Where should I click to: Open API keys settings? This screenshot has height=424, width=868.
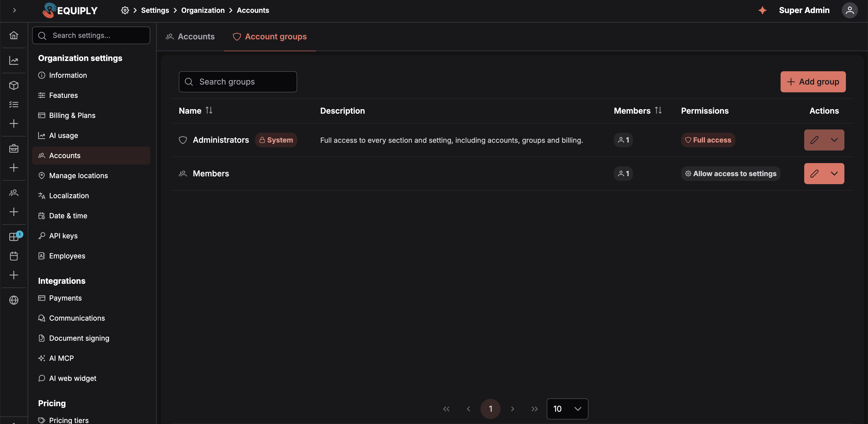(91, 236)
